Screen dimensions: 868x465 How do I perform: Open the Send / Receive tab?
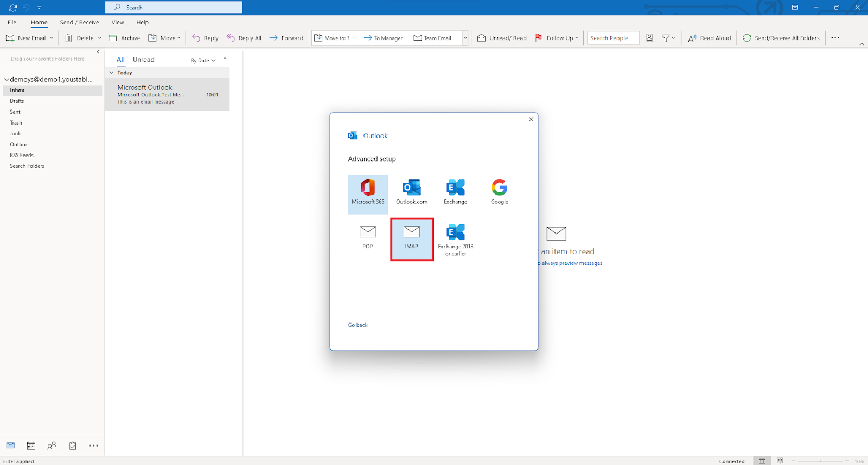[79, 22]
